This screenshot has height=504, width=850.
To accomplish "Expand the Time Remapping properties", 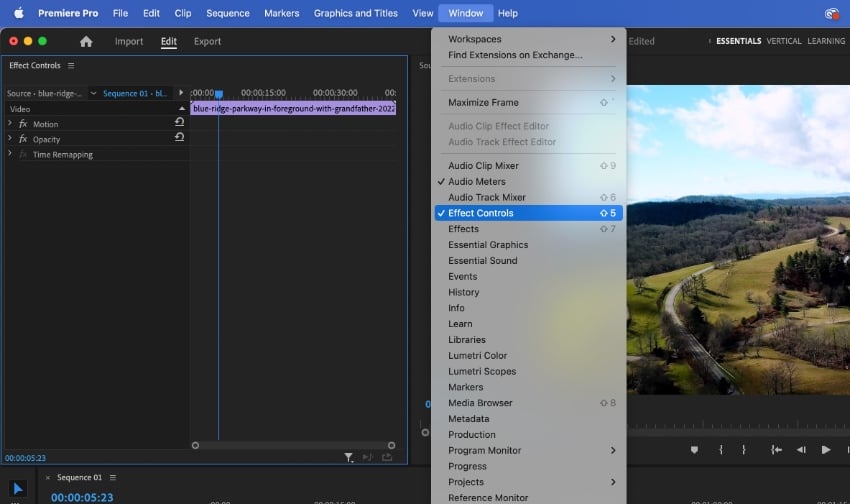I will tap(10, 154).
